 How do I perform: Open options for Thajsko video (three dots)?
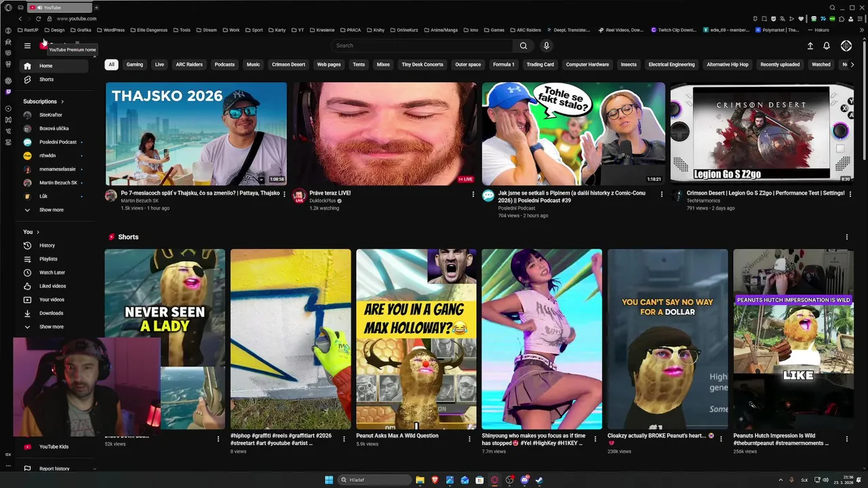284,195
